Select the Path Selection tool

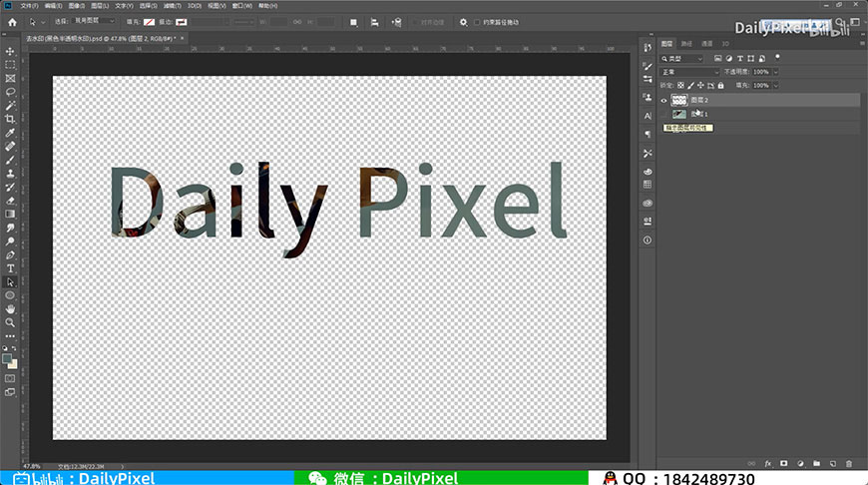[10, 281]
